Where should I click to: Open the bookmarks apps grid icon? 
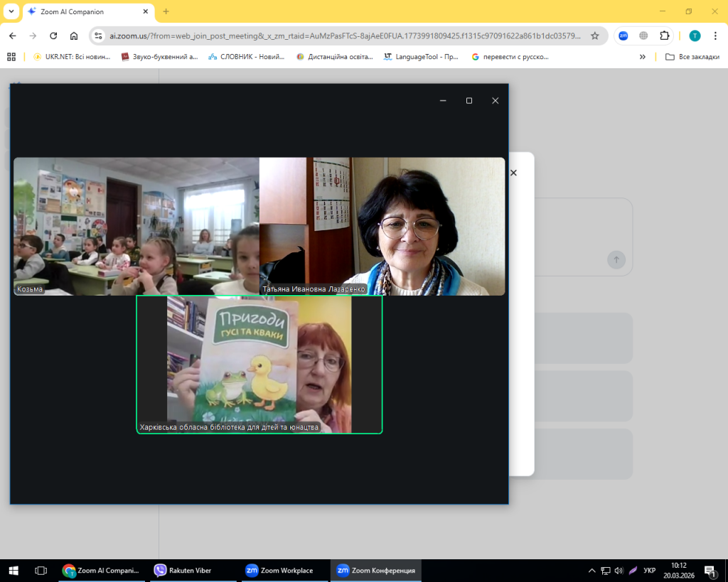coord(11,57)
